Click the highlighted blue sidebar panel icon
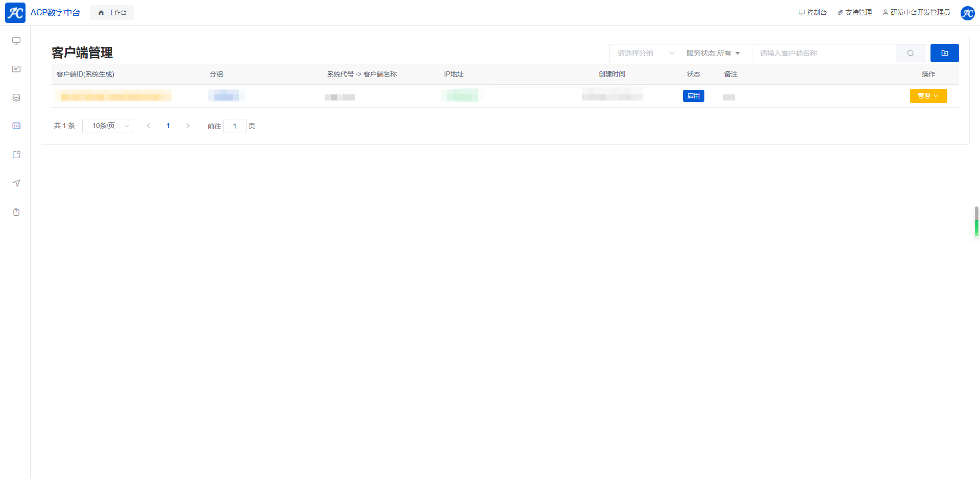The image size is (980, 478). click(x=16, y=126)
